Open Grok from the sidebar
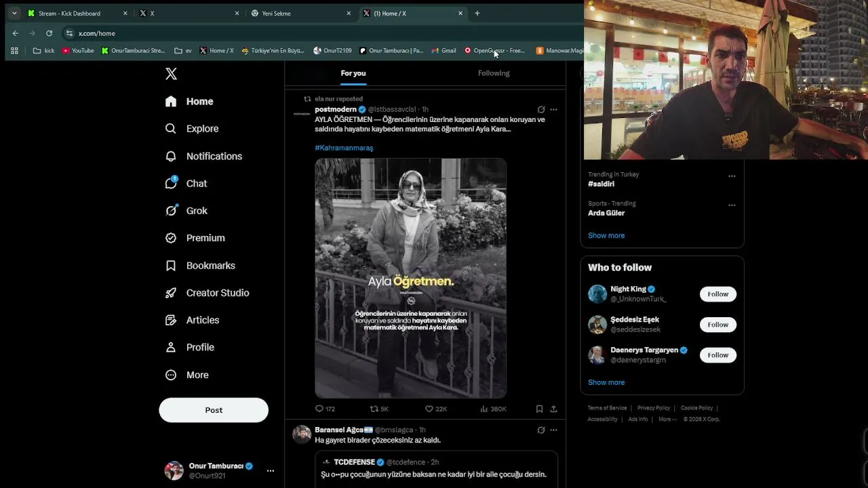 (186, 211)
